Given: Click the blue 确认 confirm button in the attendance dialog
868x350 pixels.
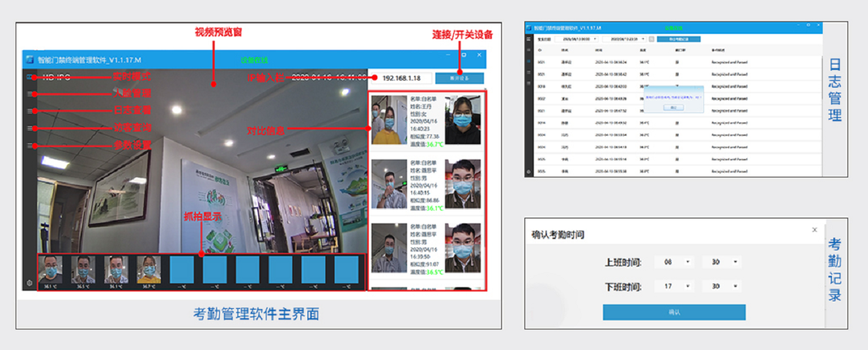Looking at the screenshot, I should click(674, 312).
